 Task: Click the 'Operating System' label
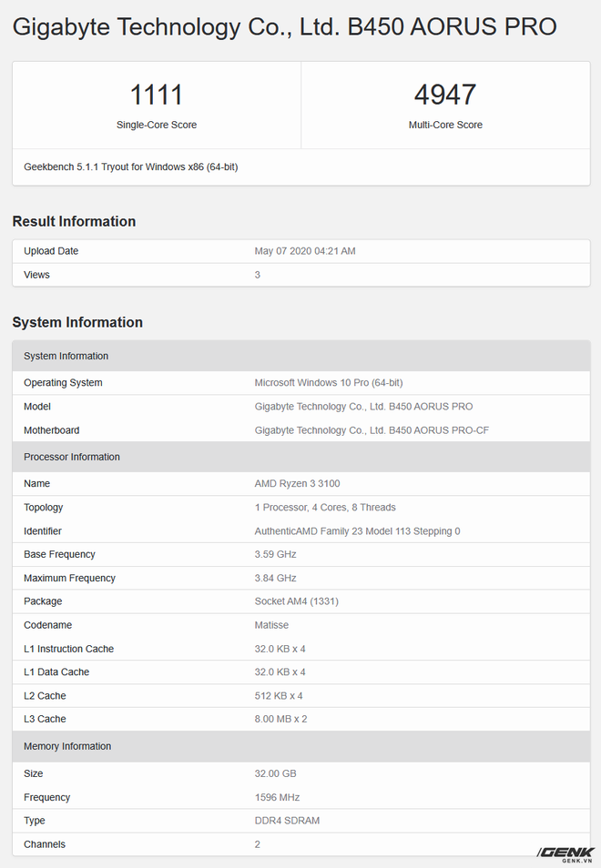click(63, 383)
